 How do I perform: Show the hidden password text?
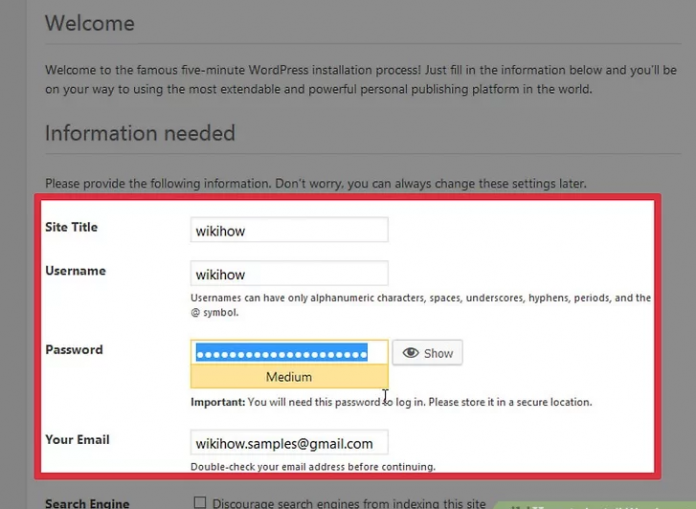[x=428, y=353]
